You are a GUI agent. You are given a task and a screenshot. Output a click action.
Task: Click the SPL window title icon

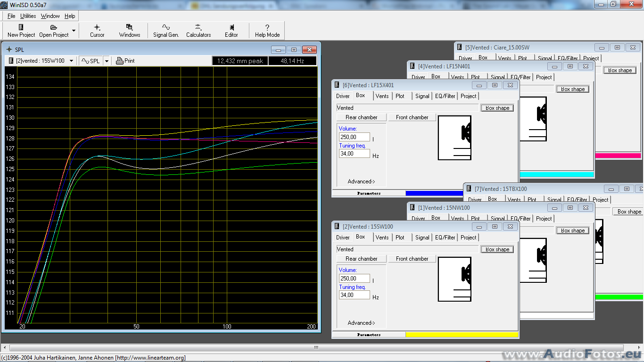9,49
